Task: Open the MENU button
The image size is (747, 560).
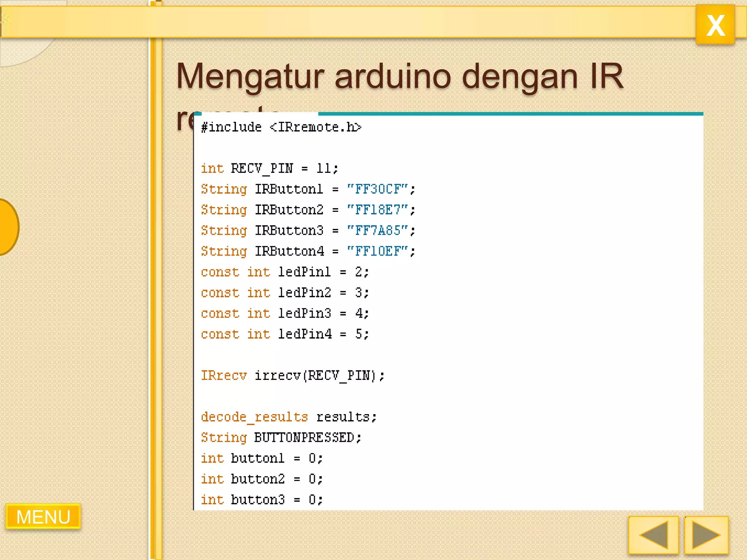Action: click(43, 516)
